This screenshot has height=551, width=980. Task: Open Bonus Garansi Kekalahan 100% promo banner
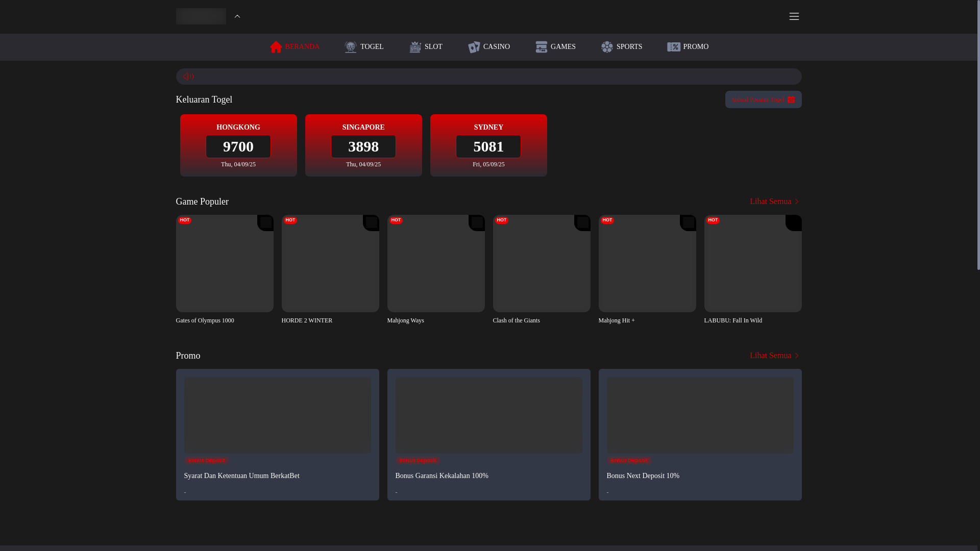pyautogui.click(x=489, y=415)
